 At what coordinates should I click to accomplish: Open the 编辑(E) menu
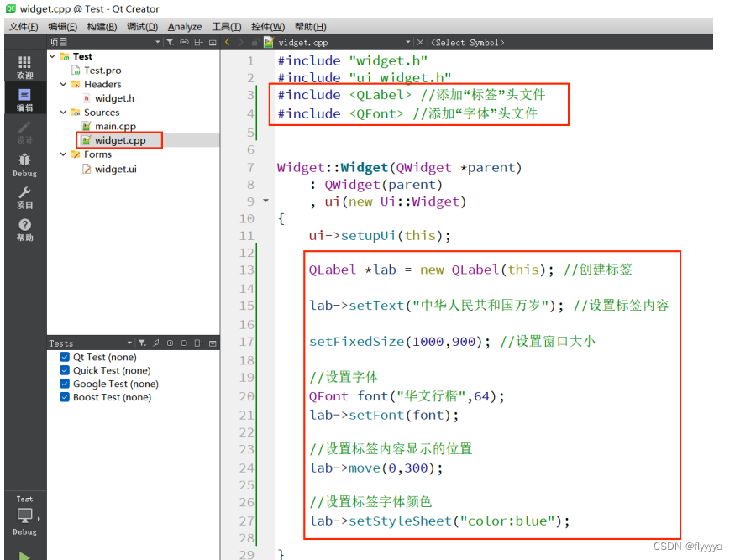click(62, 27)
